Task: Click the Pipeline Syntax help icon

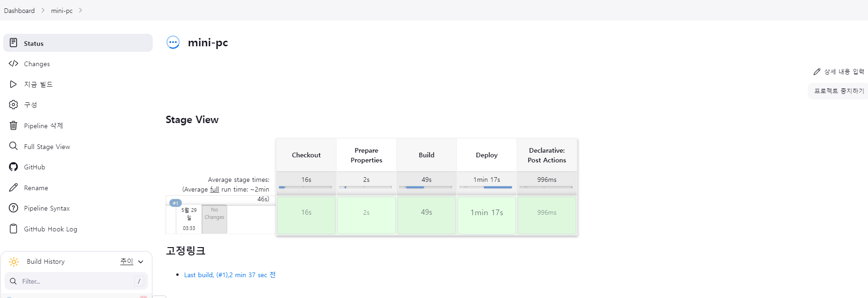Action: pos(13,208)
